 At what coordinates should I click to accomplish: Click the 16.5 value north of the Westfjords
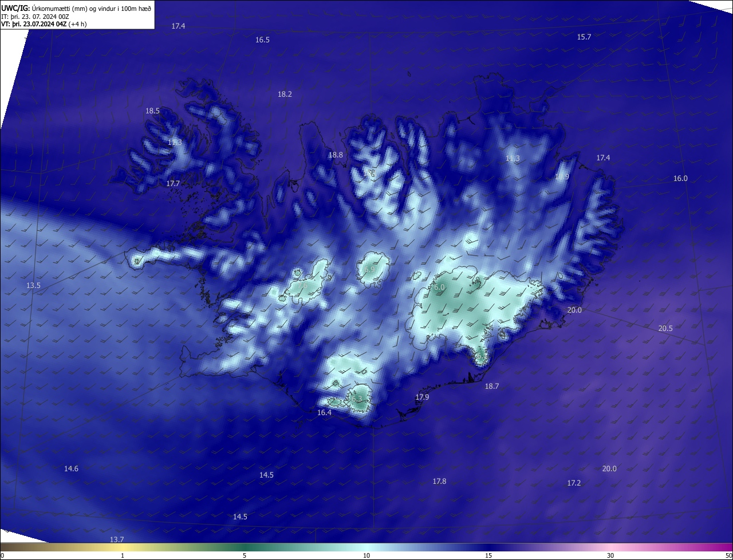(x=262, y=40)
